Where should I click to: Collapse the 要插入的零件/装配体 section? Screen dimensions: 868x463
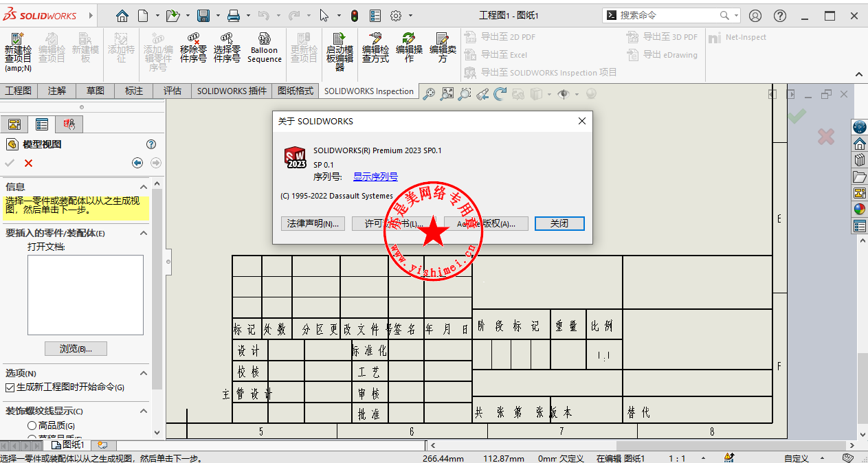point(144,234)
